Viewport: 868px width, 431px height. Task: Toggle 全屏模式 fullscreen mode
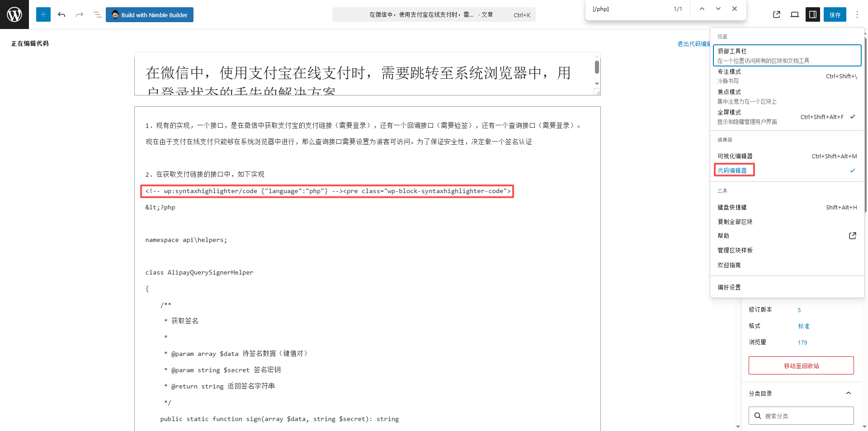click(x=787, y=117)
